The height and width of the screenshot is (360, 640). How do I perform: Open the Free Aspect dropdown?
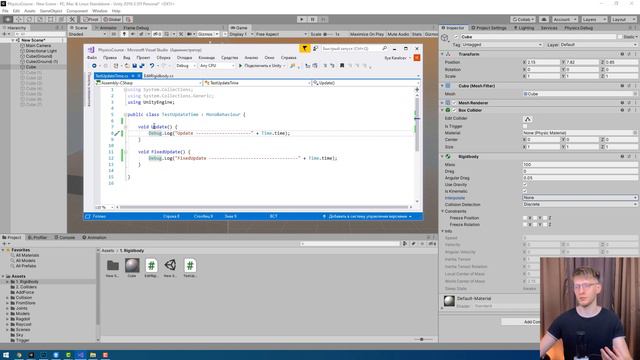pyautogui.click(x=280, y=34)
